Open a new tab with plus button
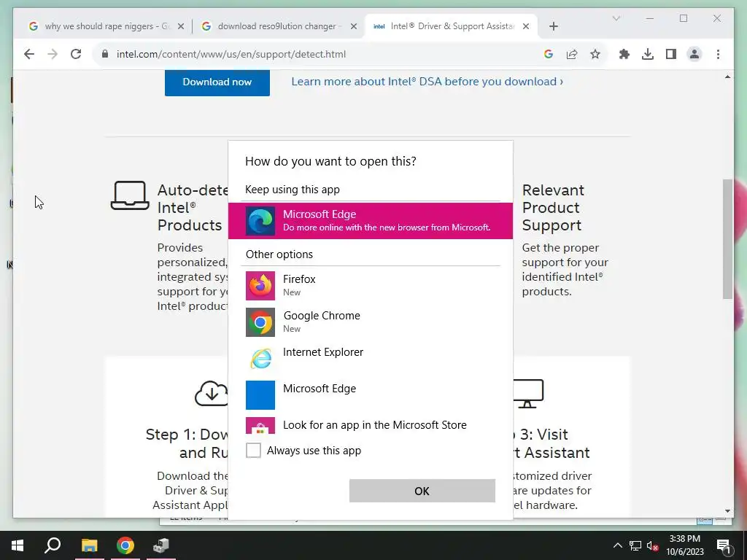Screen dimensions: 747x560 553,26
